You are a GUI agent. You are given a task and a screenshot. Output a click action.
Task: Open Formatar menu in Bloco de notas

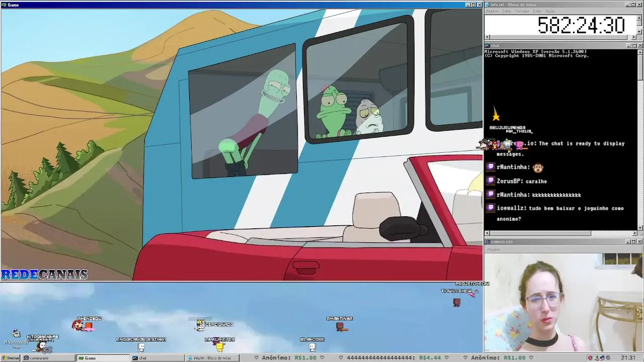[x=522, y=11]
